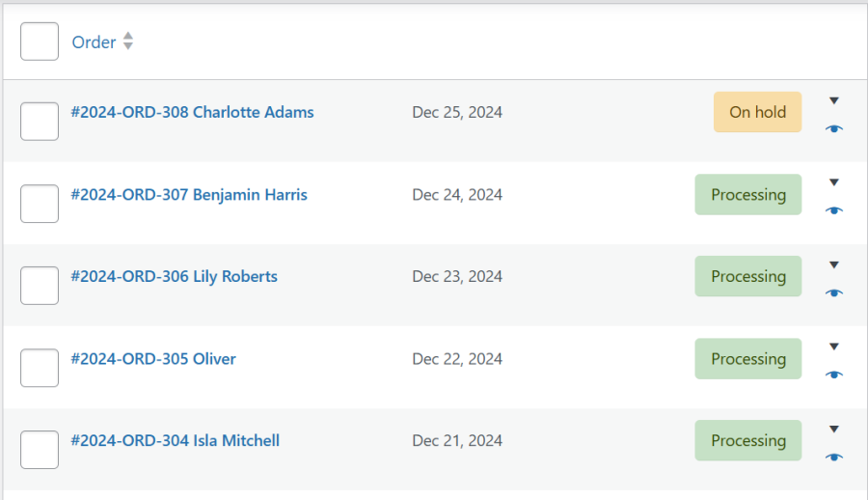Preview order 308 with the eye icon
The width and height of the screenshot is (868, 500).
(x=834, y=128)
